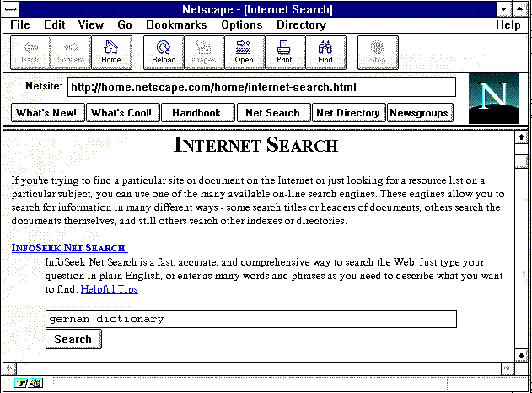Screen dimensions: 532x393
Task: Open the Helpful Tips link
Action: coord(110,289)
